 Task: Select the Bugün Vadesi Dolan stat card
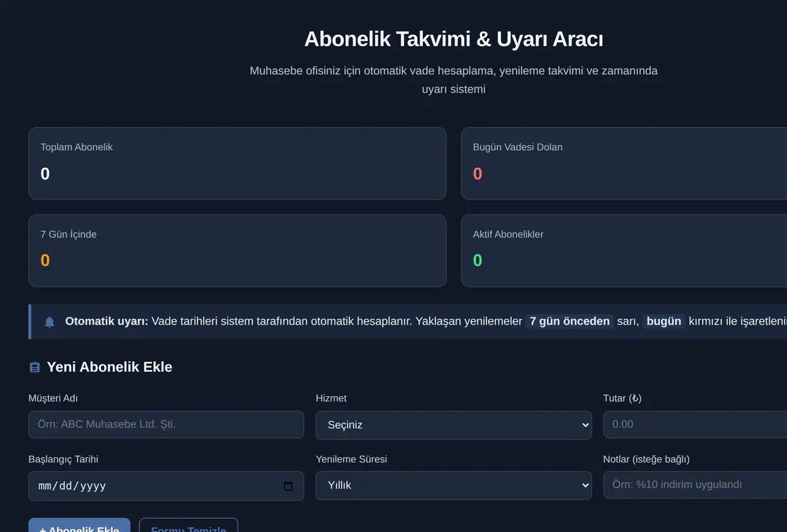point(624,163)
